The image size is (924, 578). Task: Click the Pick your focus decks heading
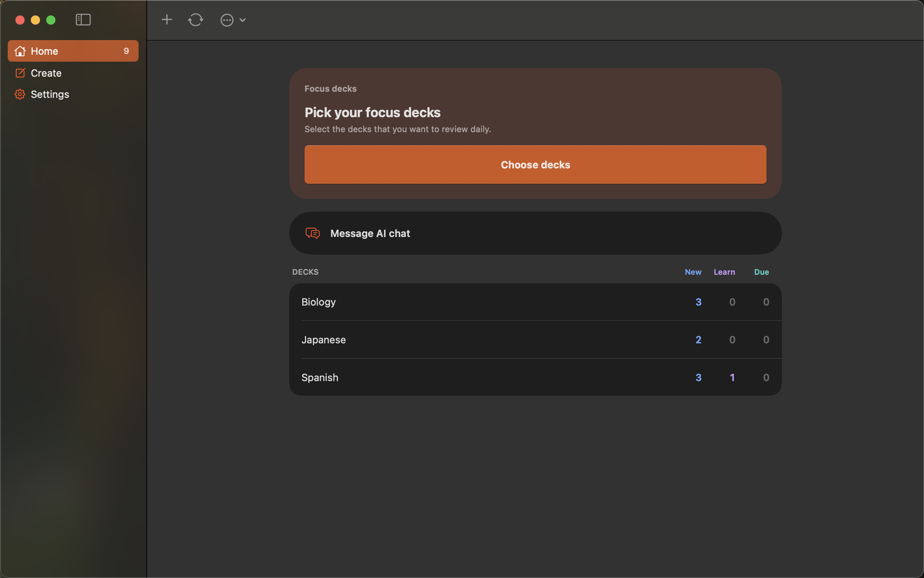pyautogui.click(x=372, y=113)
